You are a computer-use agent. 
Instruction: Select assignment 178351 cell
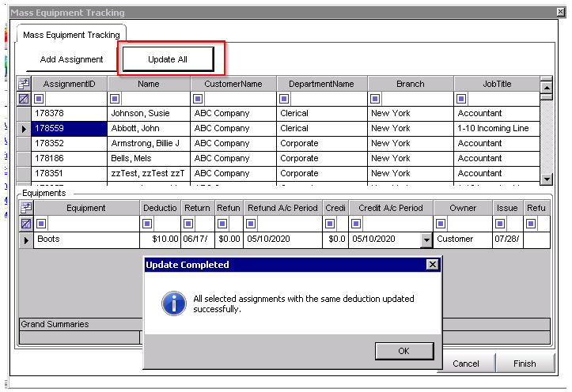tap(70, 173)
